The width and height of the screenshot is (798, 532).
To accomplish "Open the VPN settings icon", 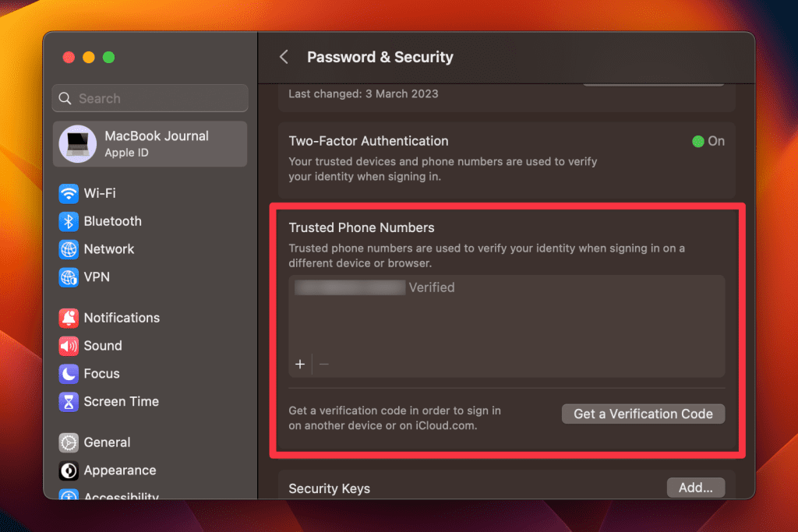I will [x=69, y=277].
